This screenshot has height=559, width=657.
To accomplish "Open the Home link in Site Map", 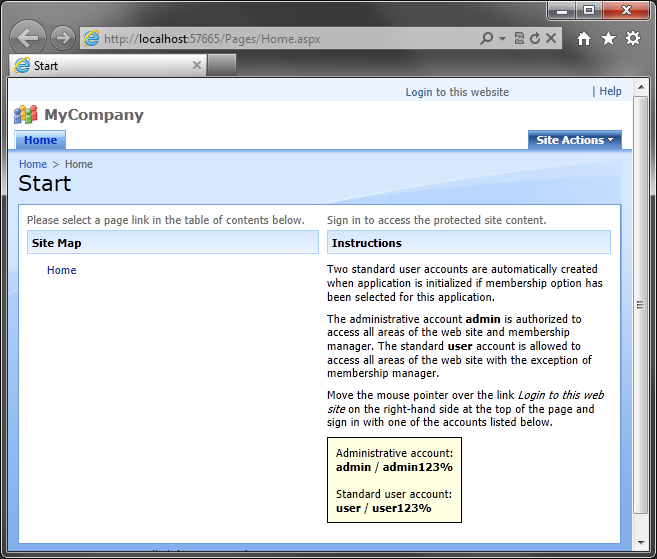I will click(62, 270).
